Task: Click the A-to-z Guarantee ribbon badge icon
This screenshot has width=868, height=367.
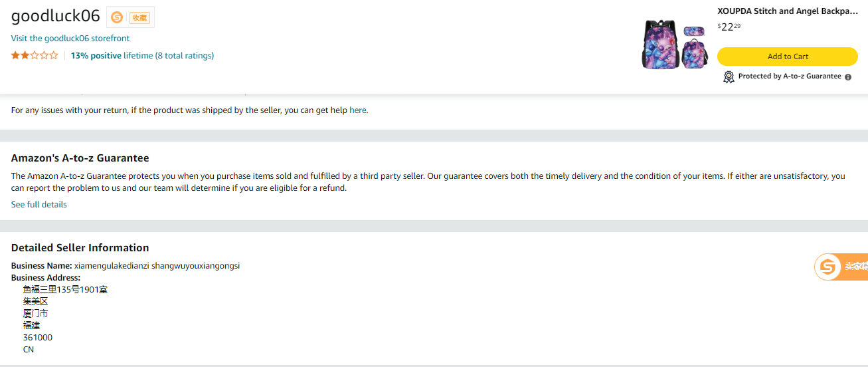Action: click(729, 76)
